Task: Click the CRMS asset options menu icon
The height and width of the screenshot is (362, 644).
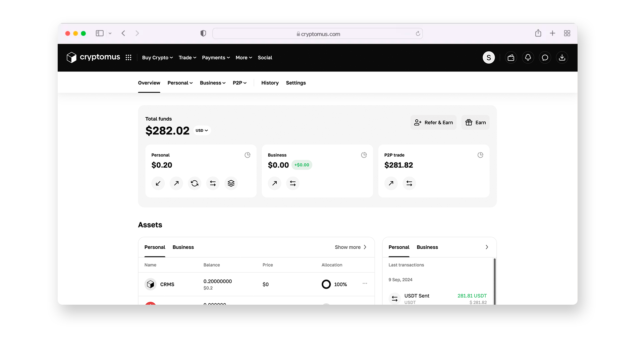Action: [365, 283]
